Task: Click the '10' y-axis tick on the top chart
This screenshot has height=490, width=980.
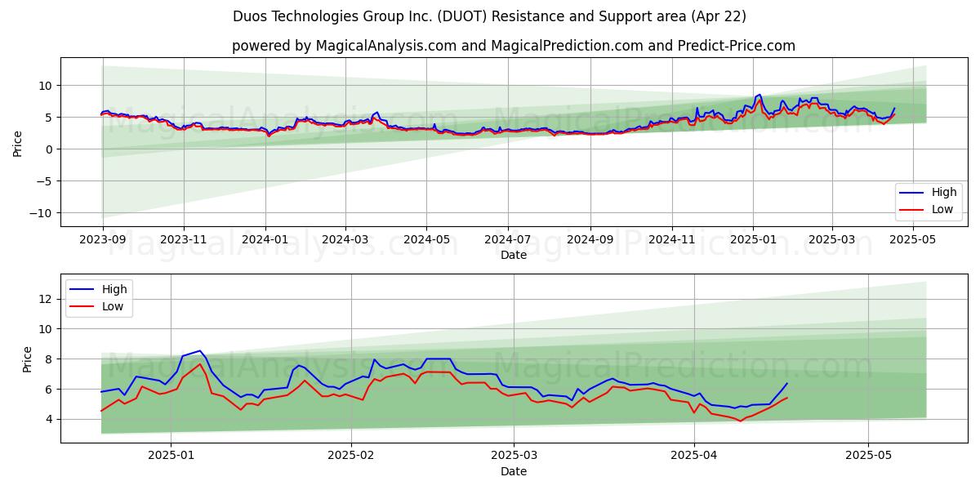Action: (x=46, y=85)
